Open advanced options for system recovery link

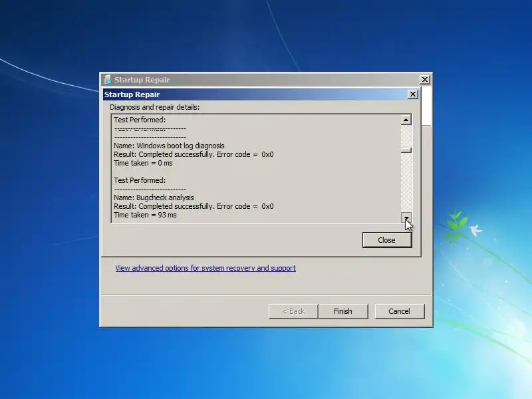(x=205, y=268)
